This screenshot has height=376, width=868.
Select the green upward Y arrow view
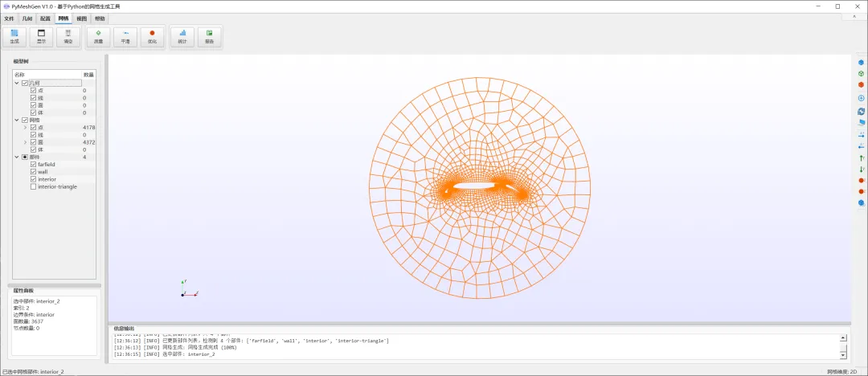[x=861, y=158]
